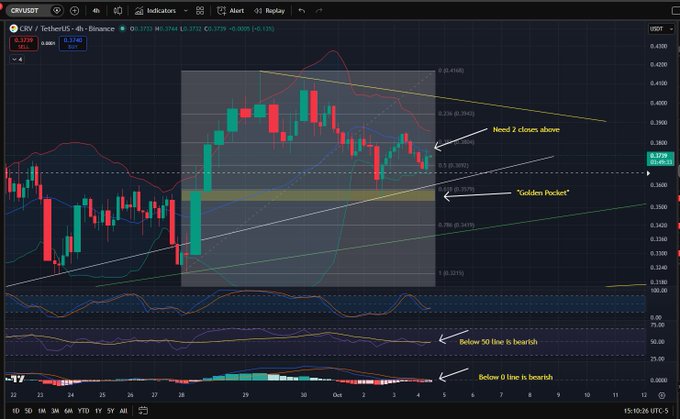Select the 1D time range
Screen dimensions: 680x419
point(16,410)
